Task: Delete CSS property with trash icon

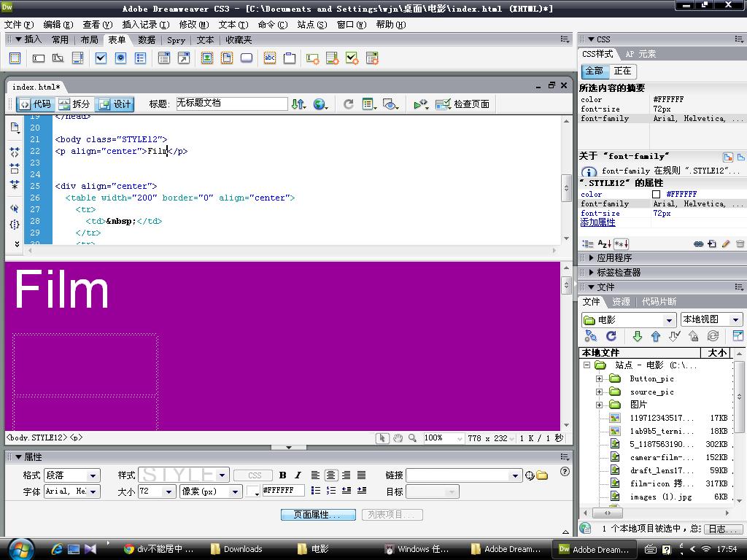Action: click(740, 244)
